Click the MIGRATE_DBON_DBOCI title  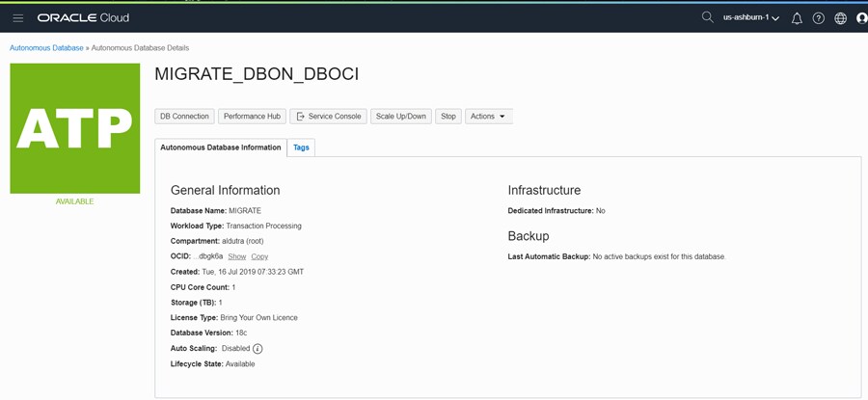257,74
